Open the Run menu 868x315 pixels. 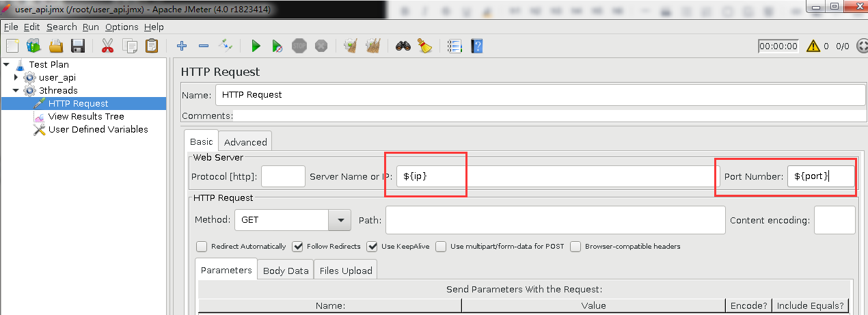click(91, 27)
